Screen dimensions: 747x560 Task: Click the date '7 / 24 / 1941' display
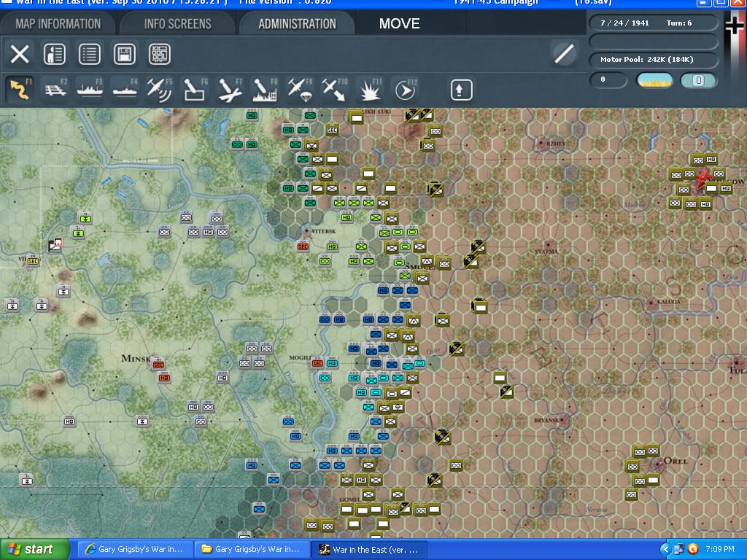(624, 23)
